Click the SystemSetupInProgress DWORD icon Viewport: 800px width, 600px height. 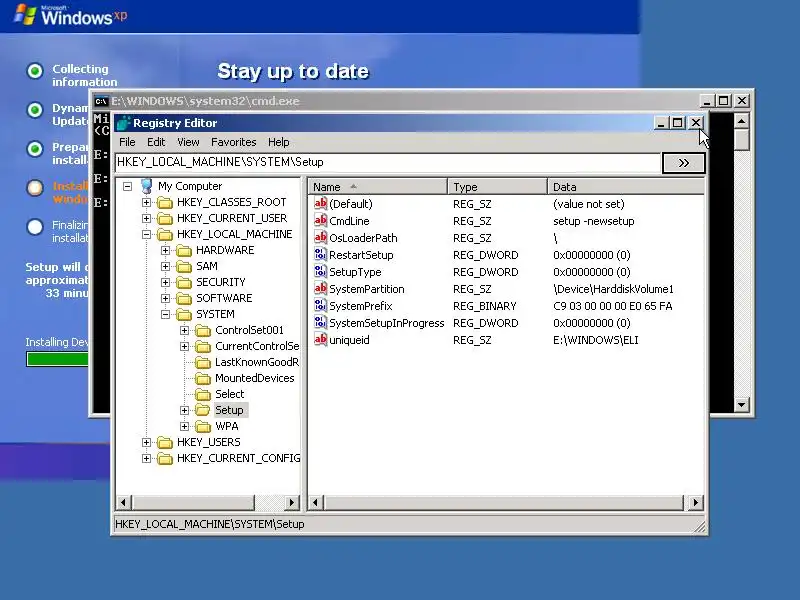pos(320,322)
